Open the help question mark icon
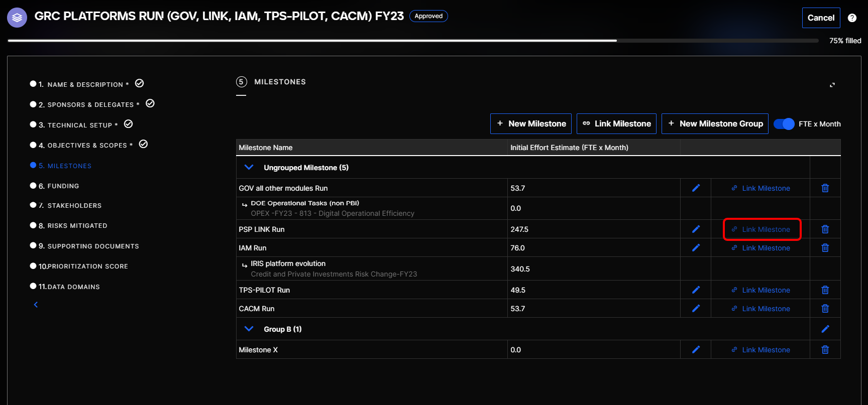This screenshot has width=868, height=405. [x=852, y=18]
